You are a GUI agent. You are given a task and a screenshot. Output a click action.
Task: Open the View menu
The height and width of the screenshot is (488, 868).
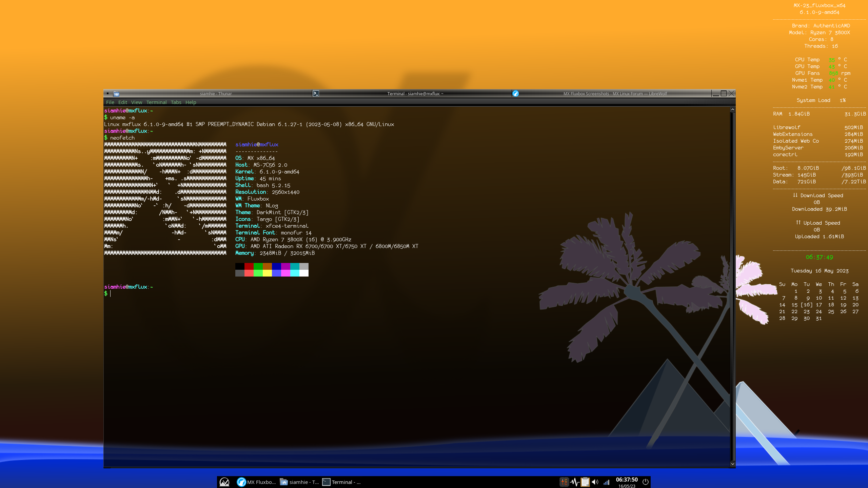pos(137,102)
